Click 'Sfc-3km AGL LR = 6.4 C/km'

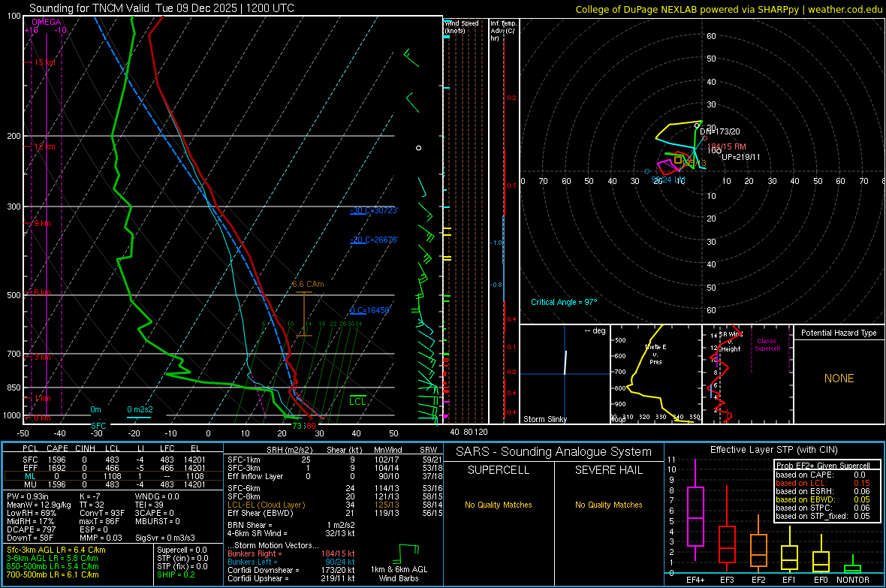(x=56, y=550)
